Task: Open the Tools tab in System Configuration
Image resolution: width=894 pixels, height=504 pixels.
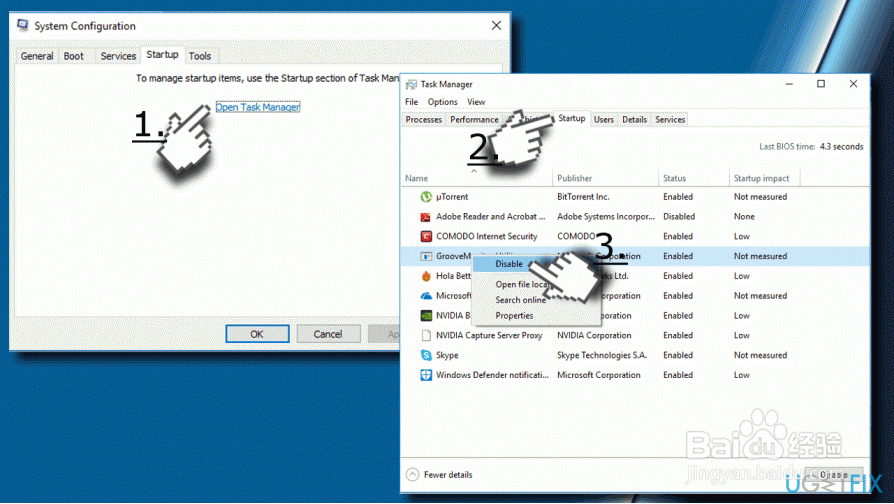Action: [x=200, y=56]
